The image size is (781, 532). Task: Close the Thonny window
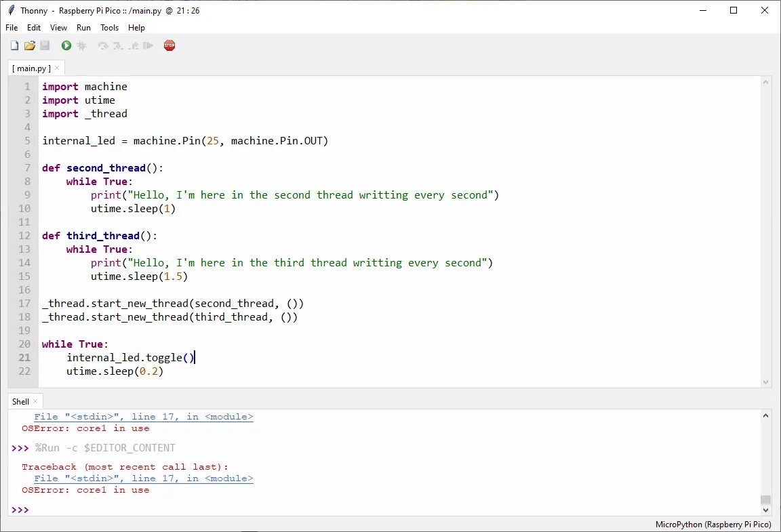765,10
